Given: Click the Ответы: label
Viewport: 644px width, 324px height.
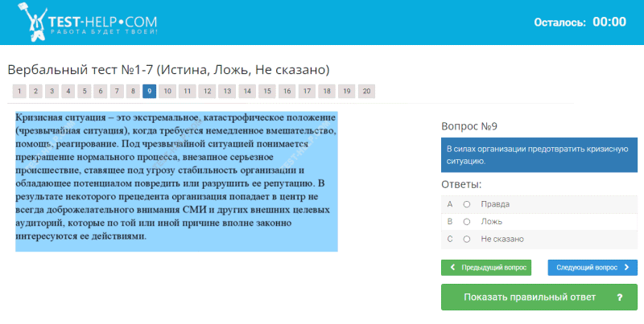Looking at the screenshot, I should 461,185.
